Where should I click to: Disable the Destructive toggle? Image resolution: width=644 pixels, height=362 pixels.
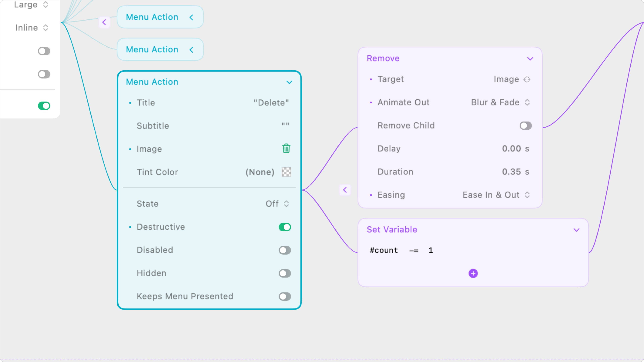pos(284,227)
